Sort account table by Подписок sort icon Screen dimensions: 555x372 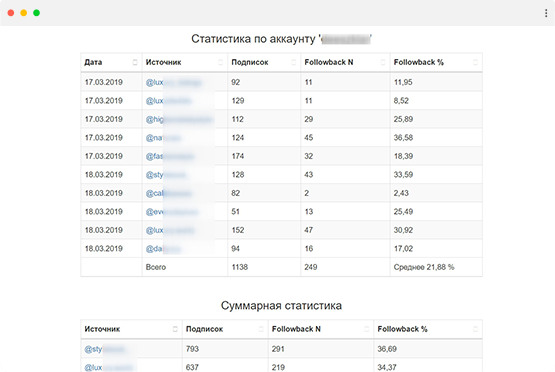click(293, 62)
